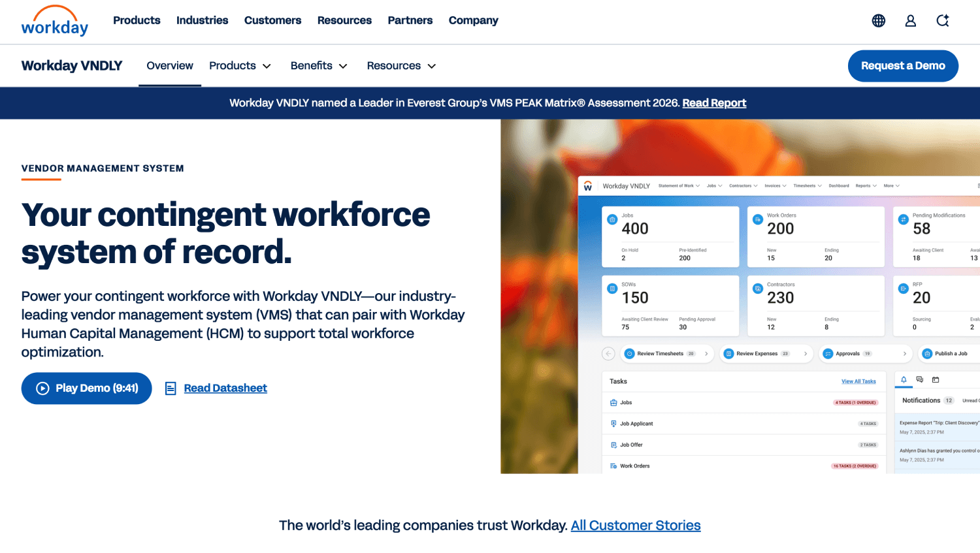The image size is (980, 553).
Task: Click the icon on the Pending Modifications card
Action: (903, 219)
